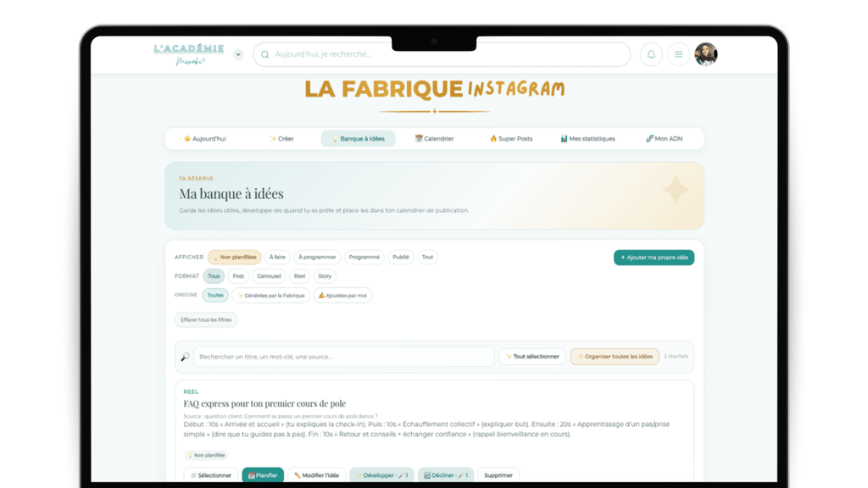Click Effacer tous les filtres

click(206, 319)
